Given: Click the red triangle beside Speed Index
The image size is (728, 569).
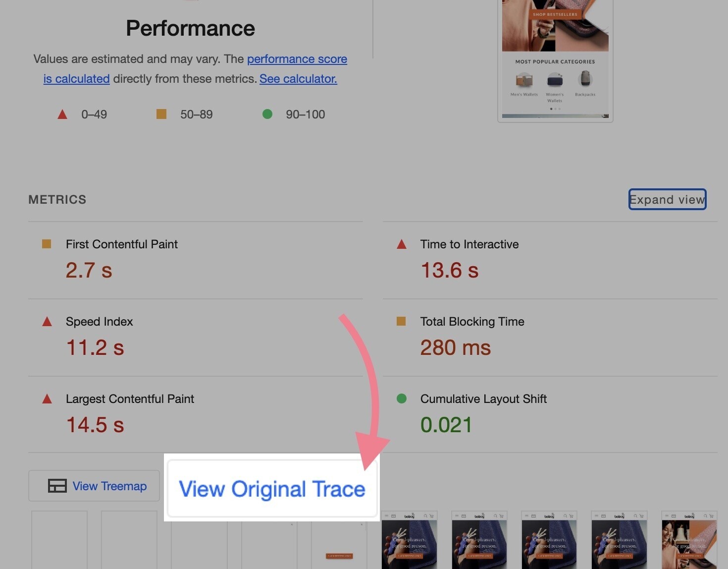Looking at the screenshot, I should pyautogui.click(x=47, y=322).
